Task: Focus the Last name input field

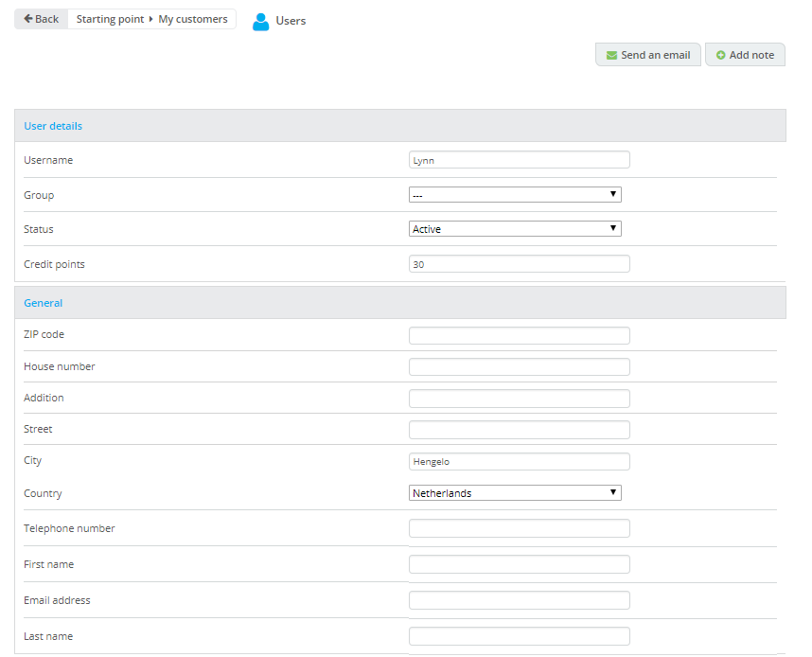Action: coord(519,636)
